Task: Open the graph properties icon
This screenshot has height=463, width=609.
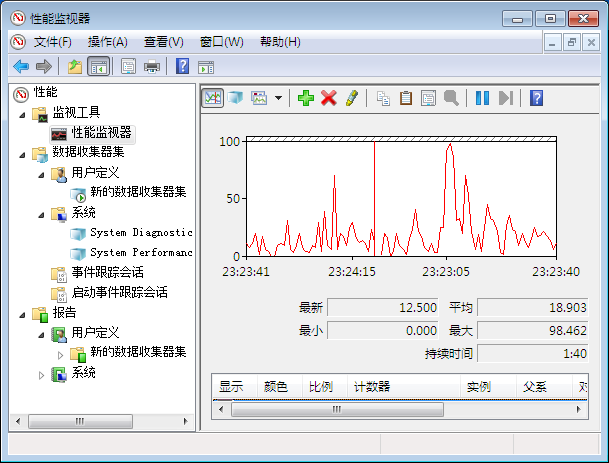Action: coord(428,98)
